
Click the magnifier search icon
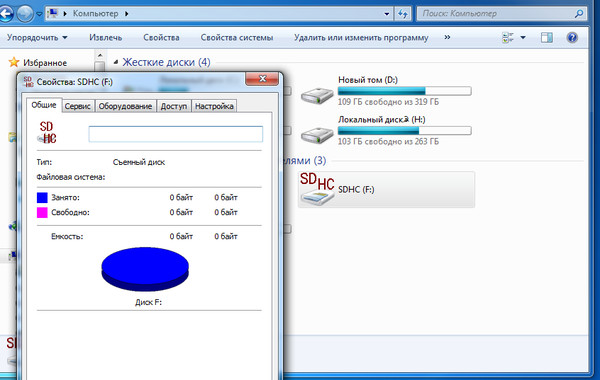[579, 14]
